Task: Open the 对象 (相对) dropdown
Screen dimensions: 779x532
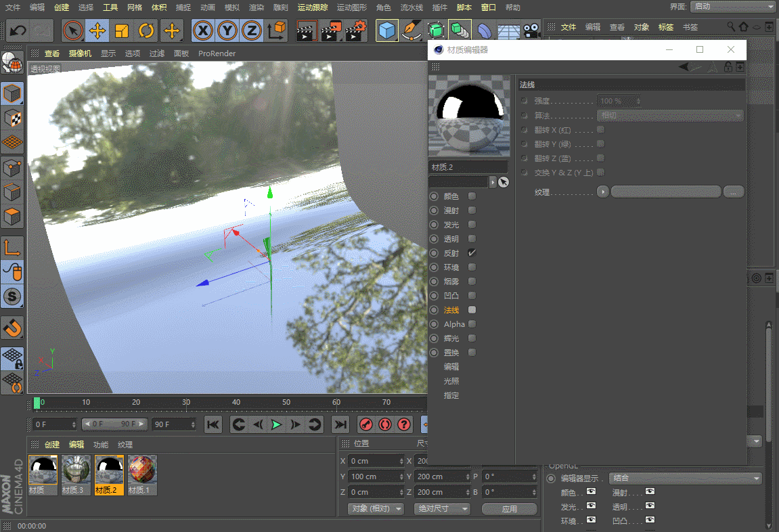Action: 376,509
